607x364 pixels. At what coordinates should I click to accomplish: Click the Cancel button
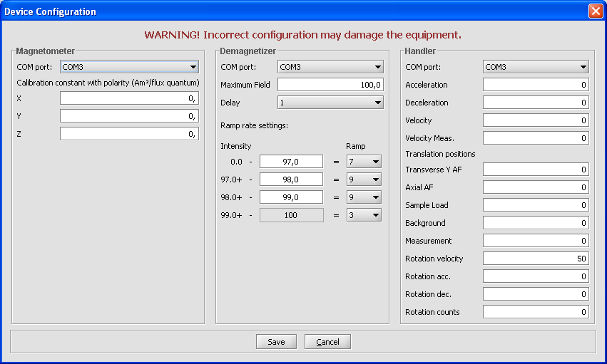click(327, 342)
